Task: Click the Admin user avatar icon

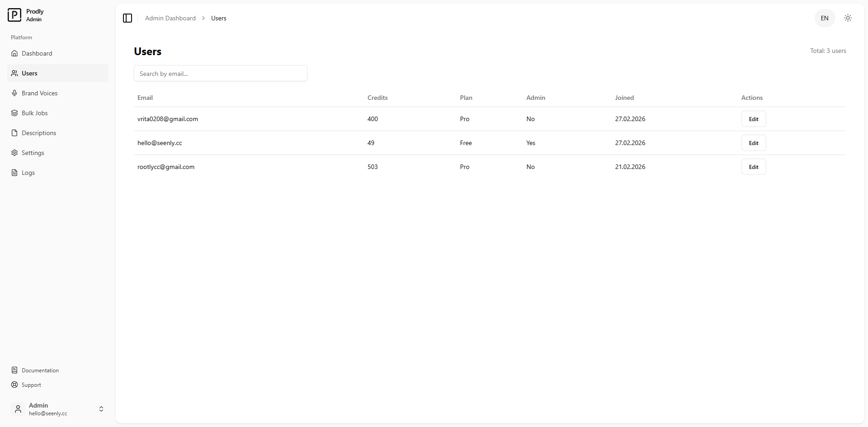Action: 18,409
